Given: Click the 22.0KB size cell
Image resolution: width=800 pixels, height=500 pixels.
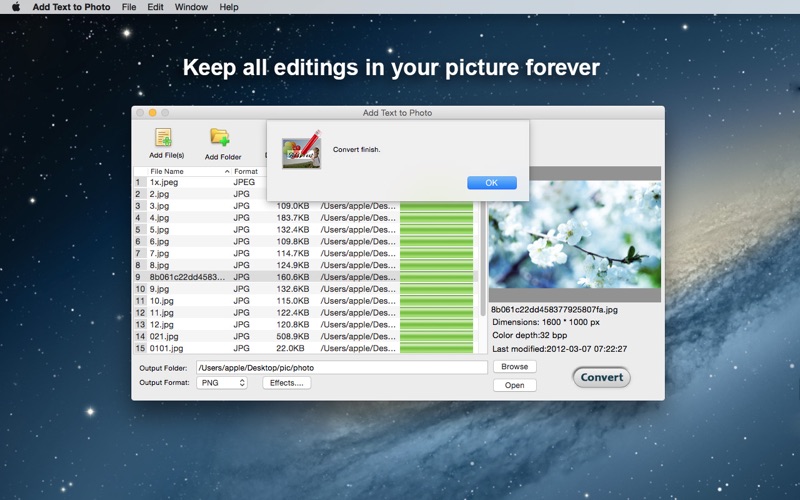Looking at the screenshot, I should tap(290, 348).
